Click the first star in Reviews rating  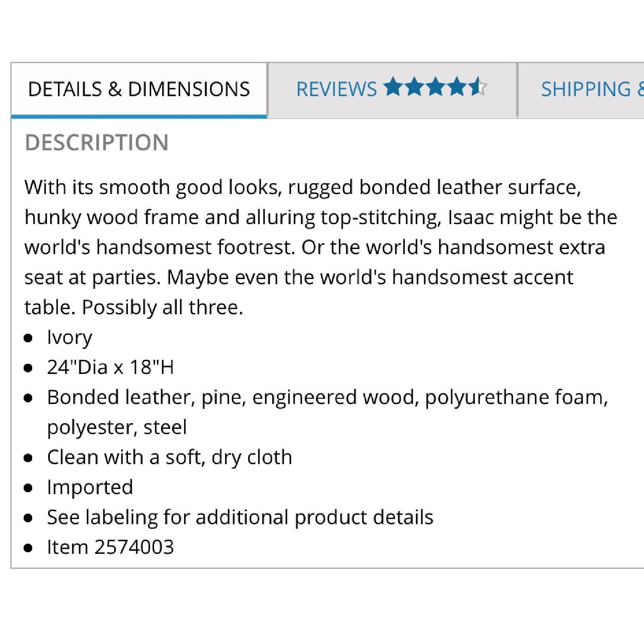[x=393, y=87]
